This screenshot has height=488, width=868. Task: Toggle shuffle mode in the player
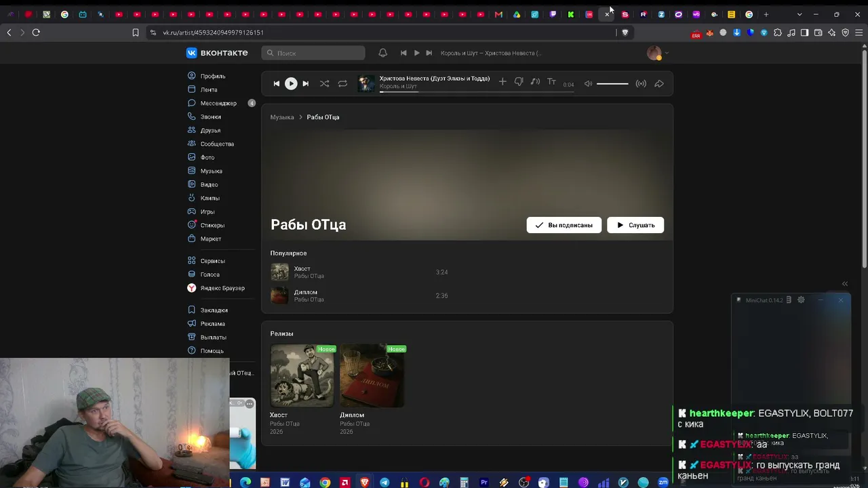click(x=324, y=83)
